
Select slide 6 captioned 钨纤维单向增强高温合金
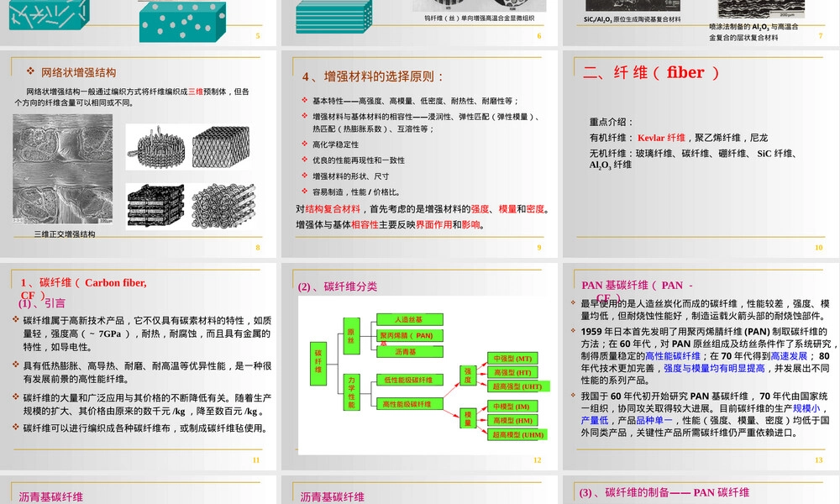coord(419,23)
